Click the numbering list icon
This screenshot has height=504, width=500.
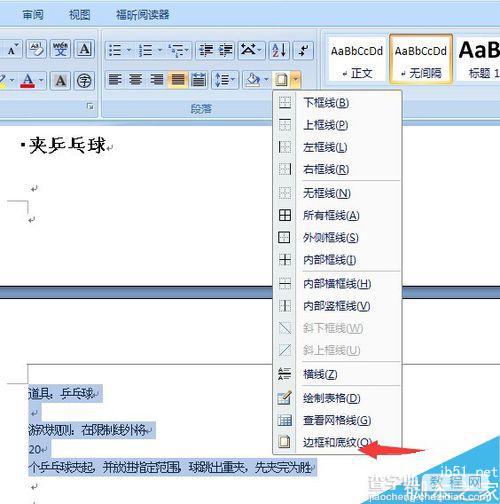(146, 50)
